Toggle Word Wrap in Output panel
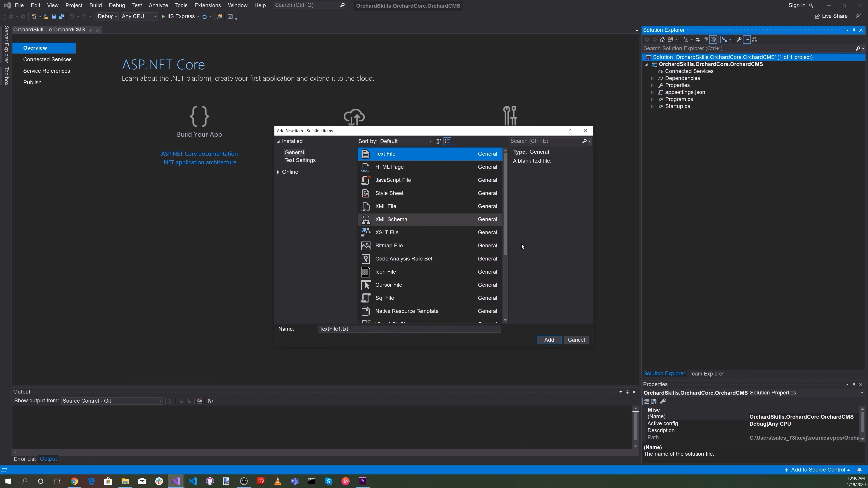This screenshot has width=868, height=488. coord(210,401)
